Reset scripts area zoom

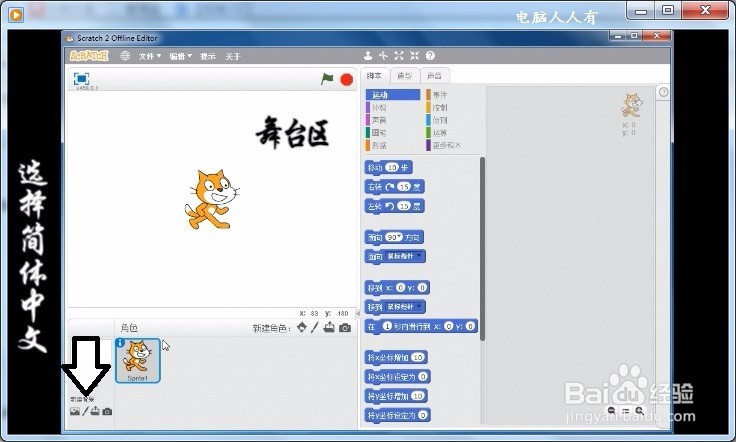pyautogui.click(x=625, y=411)
